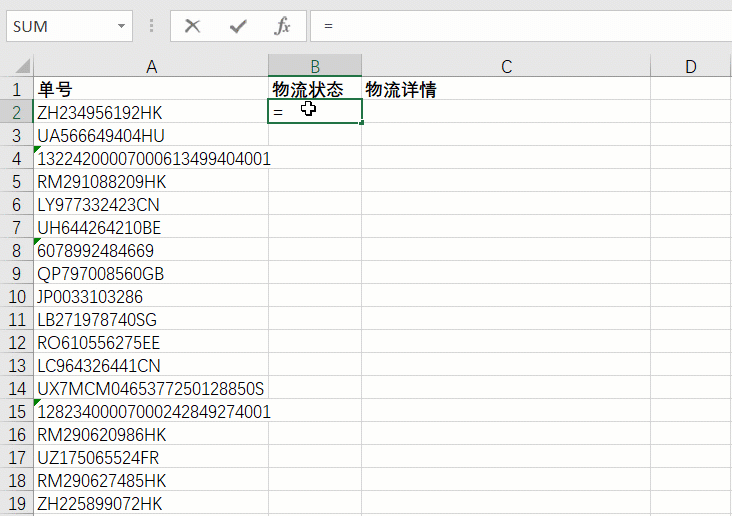Select cell JP0033103286
732x516 pixels.
(151, 297)
